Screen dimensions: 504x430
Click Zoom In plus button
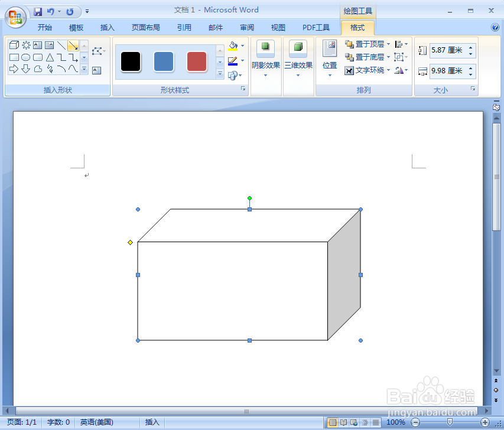pyautogui.click(x=485, y=422)
